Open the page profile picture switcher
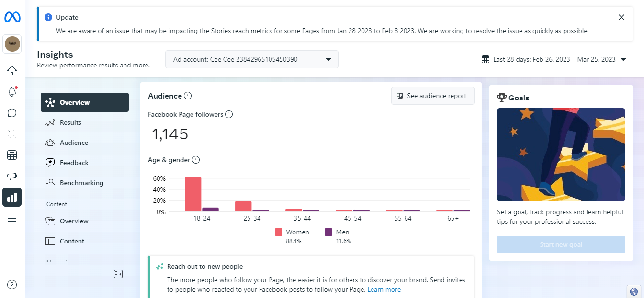The width and height of the screenshot is (644, 298). 12,44
